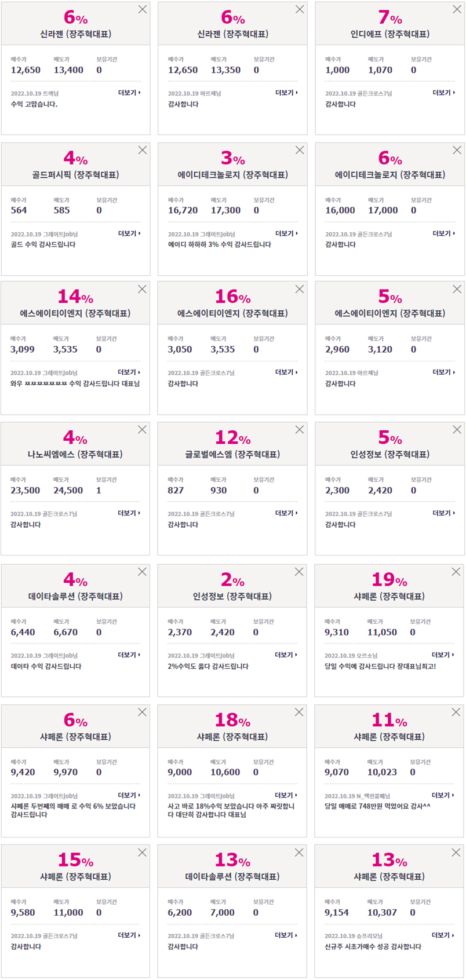Close the 나노씨엠에스 4% card
Screen dimensions: 466x980
tap(142, 430)
